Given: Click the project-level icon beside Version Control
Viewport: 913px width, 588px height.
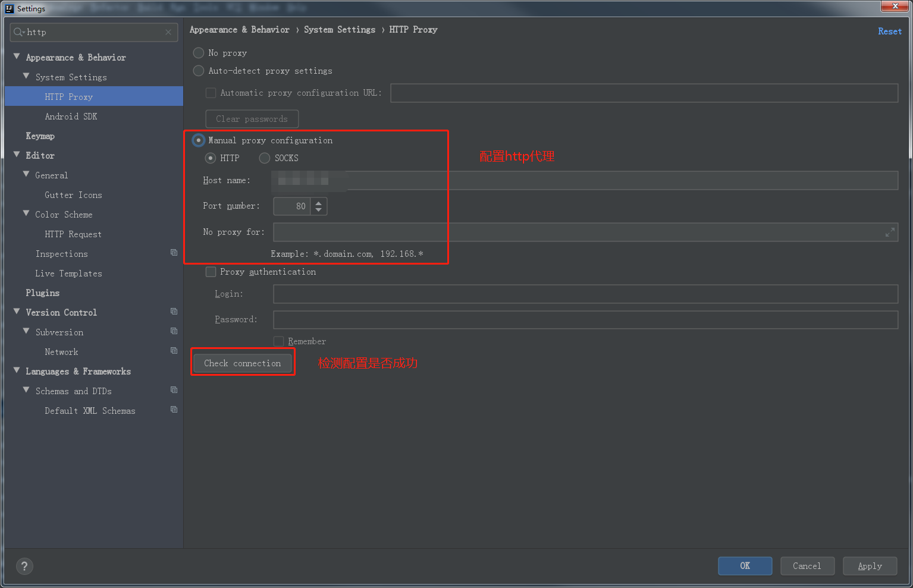Looking at the screenshot, I should coord(174,312).
